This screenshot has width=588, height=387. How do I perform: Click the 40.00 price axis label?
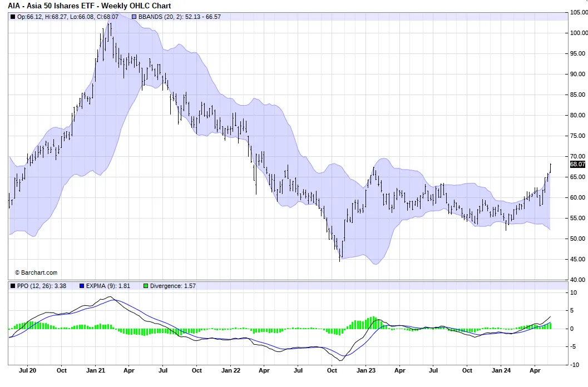(x=577, y=280)
